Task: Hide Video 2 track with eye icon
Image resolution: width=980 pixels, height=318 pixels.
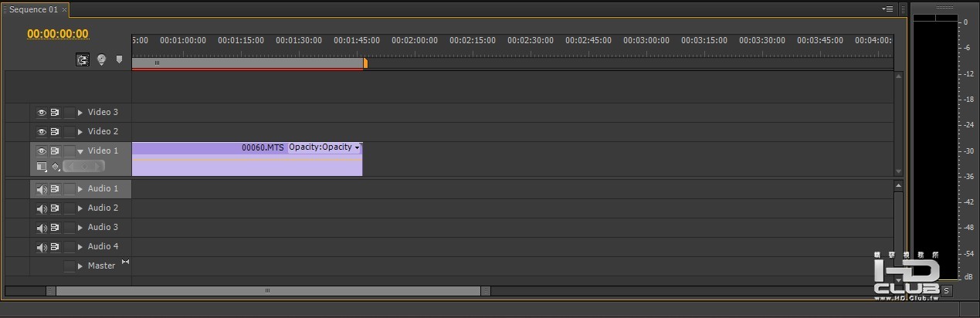Action: click(x=42, y=131)
